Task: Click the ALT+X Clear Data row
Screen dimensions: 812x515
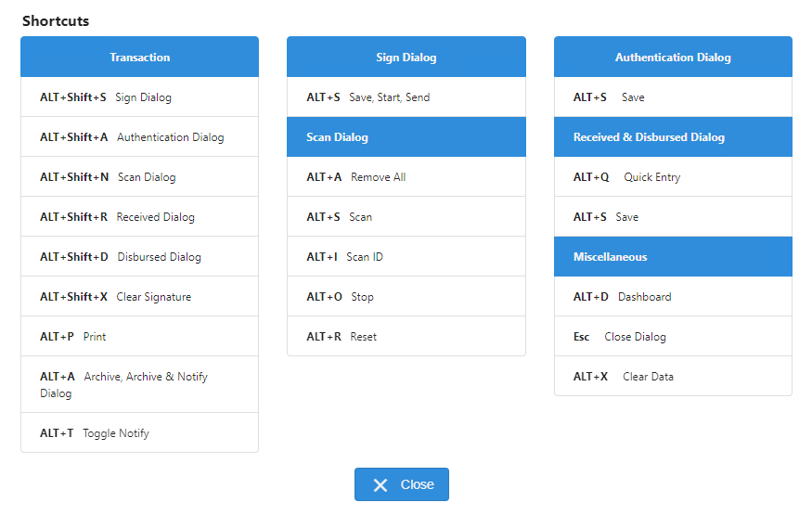Action: 673,377
